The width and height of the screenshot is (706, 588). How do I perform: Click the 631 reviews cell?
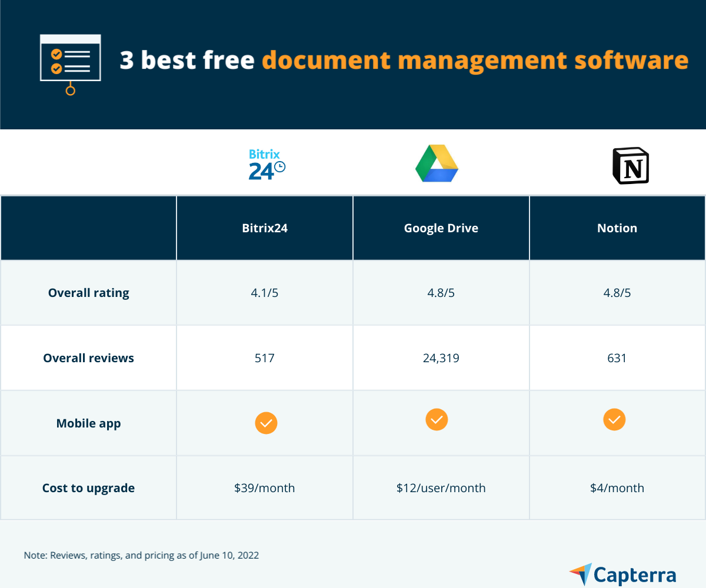point(617,358)
